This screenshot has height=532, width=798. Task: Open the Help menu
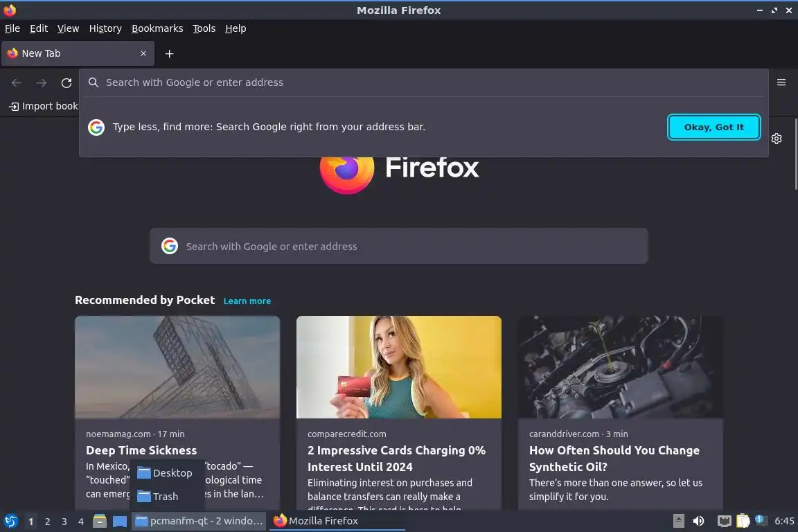[x=236, y=28]
